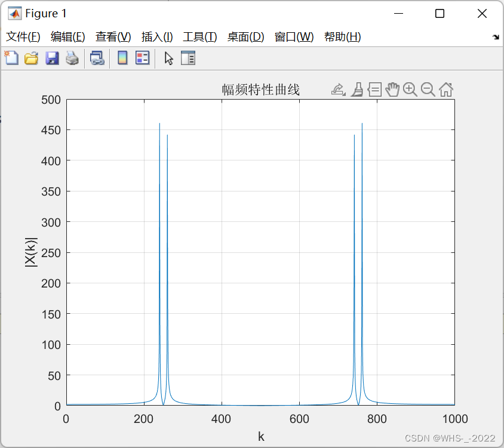Image resolution: width=504 pixels, height=448 pixels.
Task: Click the x-axis tick label 1000
Action: pos(455,419)
